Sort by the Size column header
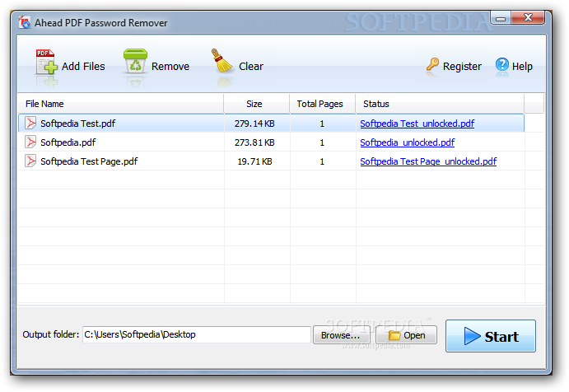Screen dimensions: 569x392 tap(257, 104)
